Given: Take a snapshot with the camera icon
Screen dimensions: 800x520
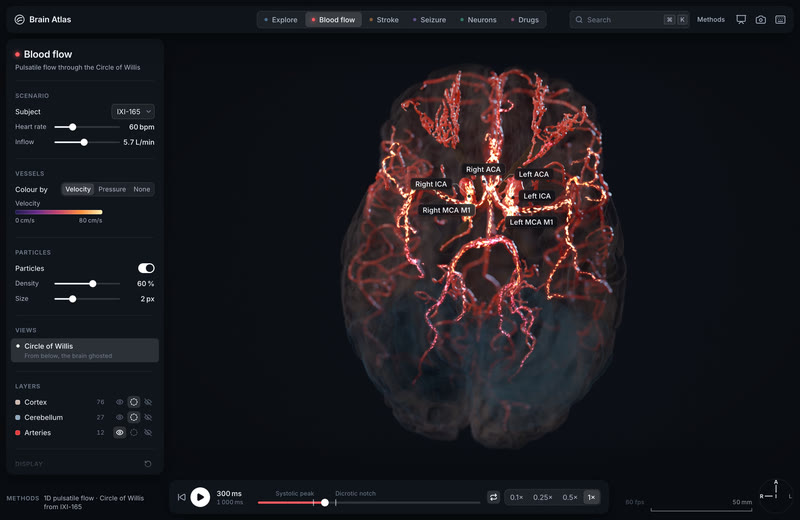Looking at the screenshot, I should (760, 19).
